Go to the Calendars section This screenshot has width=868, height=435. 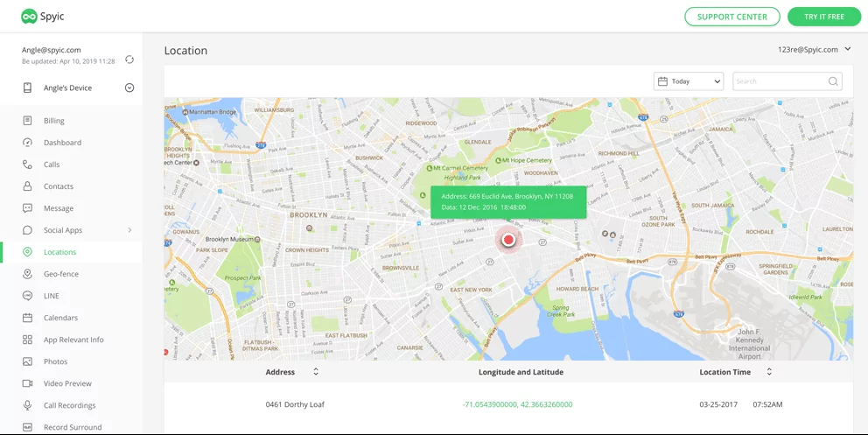click(60, 318)
